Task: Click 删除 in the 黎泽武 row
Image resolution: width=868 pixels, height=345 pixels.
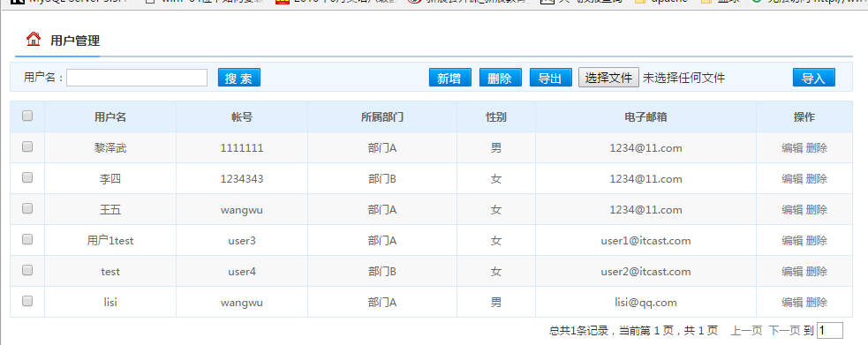Action: [x=817, y=148]
